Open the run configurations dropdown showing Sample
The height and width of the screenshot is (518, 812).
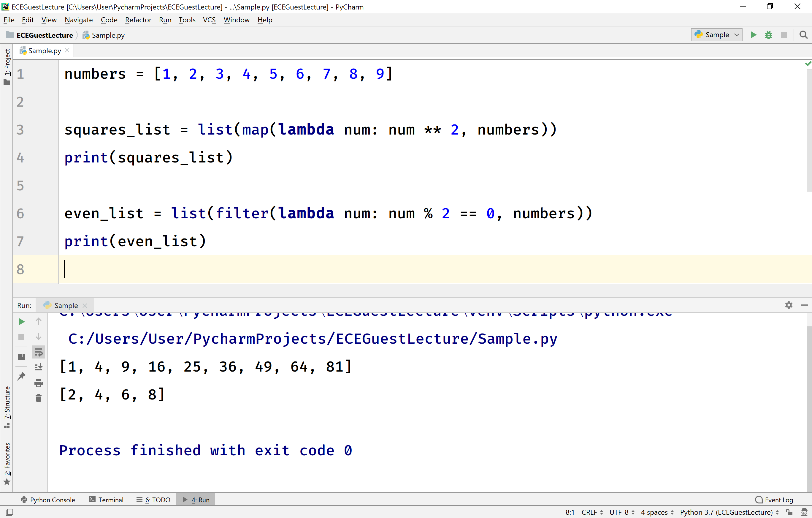pos(716,35)
